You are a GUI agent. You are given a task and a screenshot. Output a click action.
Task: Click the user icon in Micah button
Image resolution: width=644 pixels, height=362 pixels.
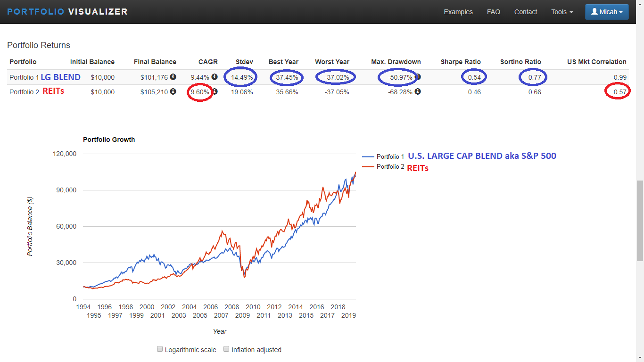click(594, 12)
